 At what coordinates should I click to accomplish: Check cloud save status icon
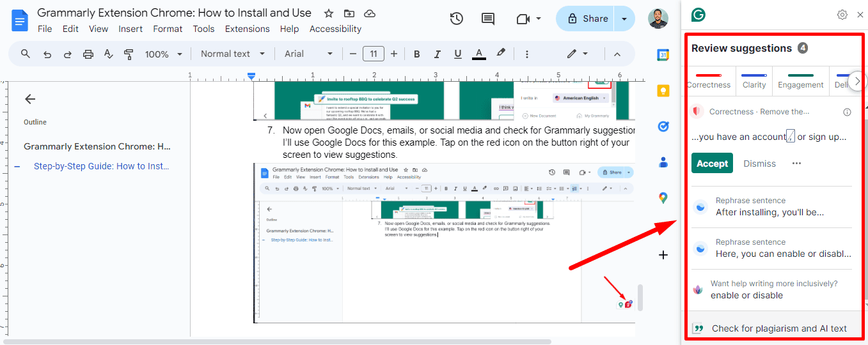pos(369,13)
